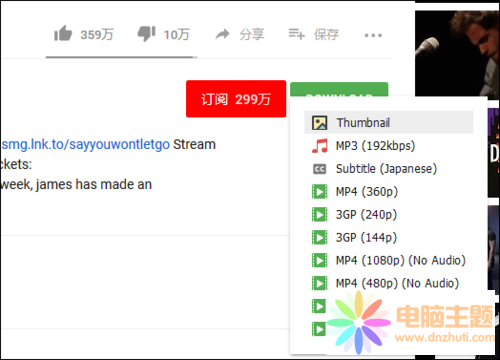Click the video icon beside MP4 (360p)
The width and height of the screenshot is (500, 360).
(319, 192)
